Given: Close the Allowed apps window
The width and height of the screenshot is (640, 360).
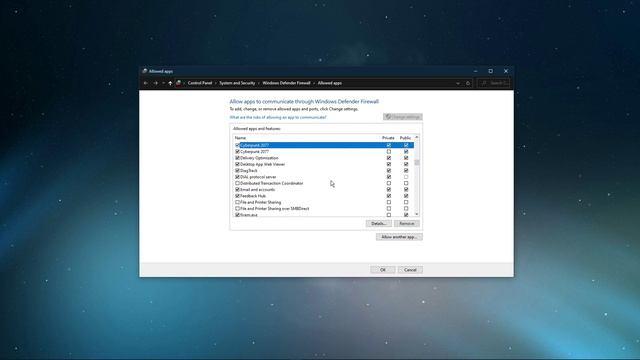Looking at the screenshot, I should pyautogui.click(x=506, y=71).
